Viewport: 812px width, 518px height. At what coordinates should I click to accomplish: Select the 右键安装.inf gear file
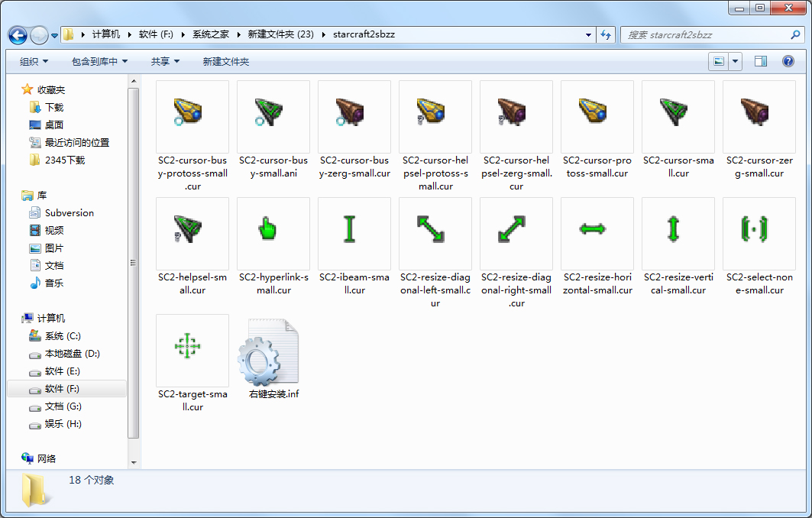(x=273, y=353)
